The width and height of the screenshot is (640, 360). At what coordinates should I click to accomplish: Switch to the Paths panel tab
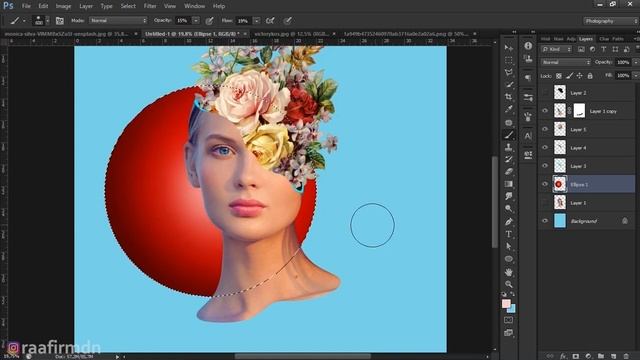point(618,39)
